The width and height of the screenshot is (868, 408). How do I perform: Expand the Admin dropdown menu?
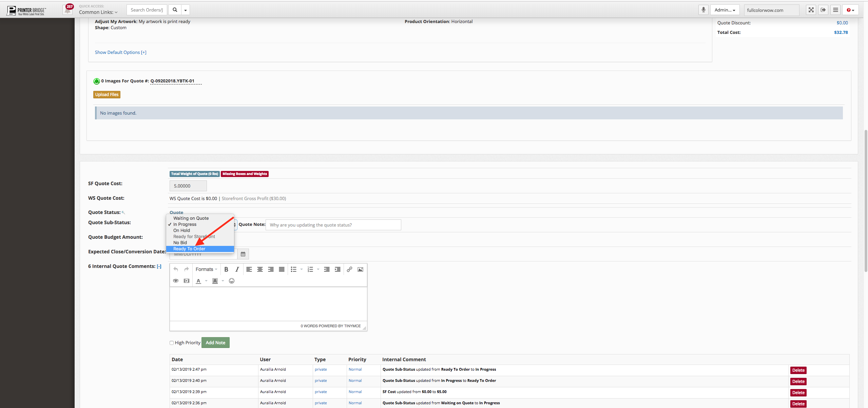pyautogui.click(x=725, y=10)
